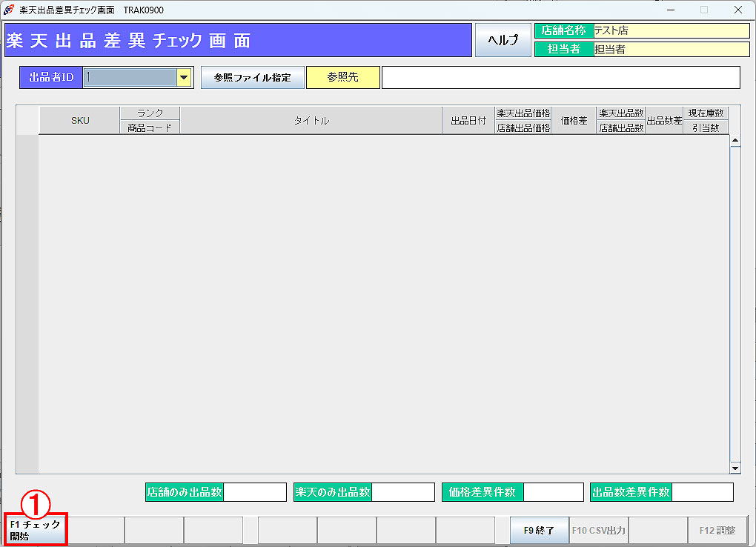Click the F9 終了 button to exit

(x=539, y=530)
